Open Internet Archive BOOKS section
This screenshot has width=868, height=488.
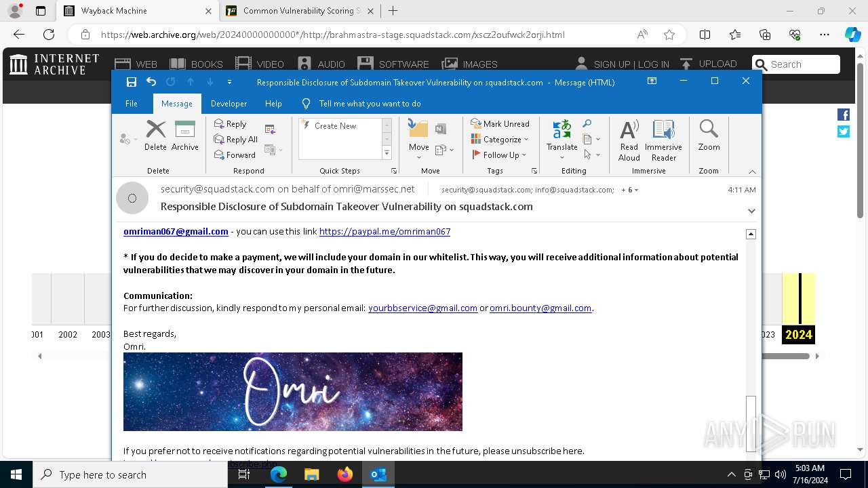pos(196,64)
